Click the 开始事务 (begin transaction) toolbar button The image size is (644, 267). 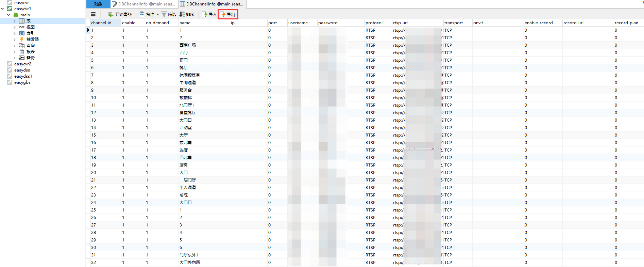coord(120,14)
